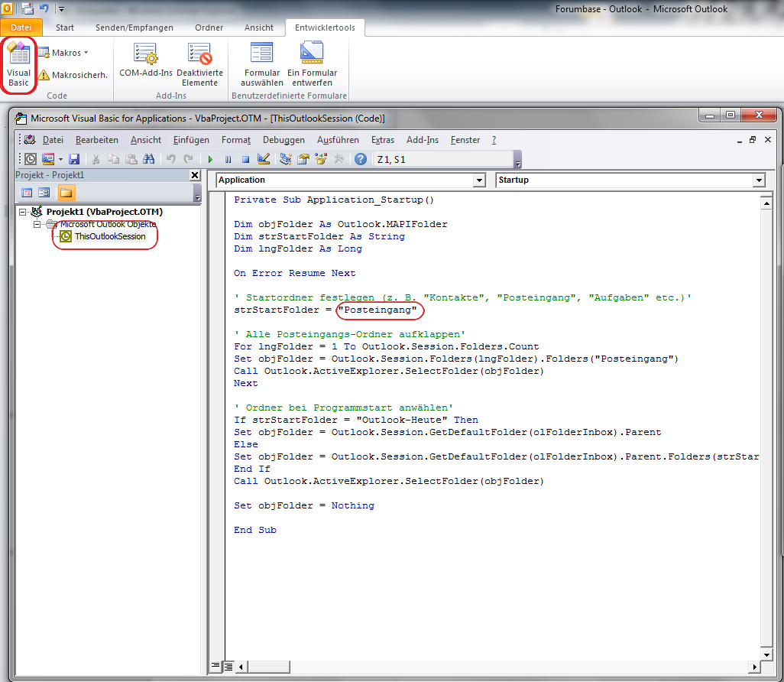The height and width of the screenshot is (682, 784).
Task: Open VBA toolbar options arrow at right end
Action: pos(518,160)
